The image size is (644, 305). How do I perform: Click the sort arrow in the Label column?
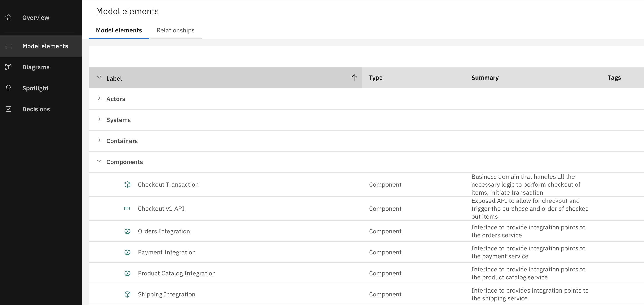pyautogui.click(x=354, y=78)
